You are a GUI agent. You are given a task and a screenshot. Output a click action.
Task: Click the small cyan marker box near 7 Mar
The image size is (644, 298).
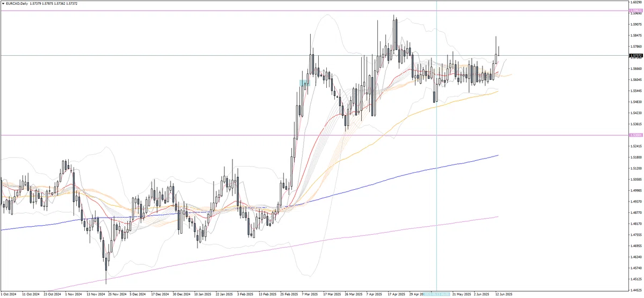[304, 83]
